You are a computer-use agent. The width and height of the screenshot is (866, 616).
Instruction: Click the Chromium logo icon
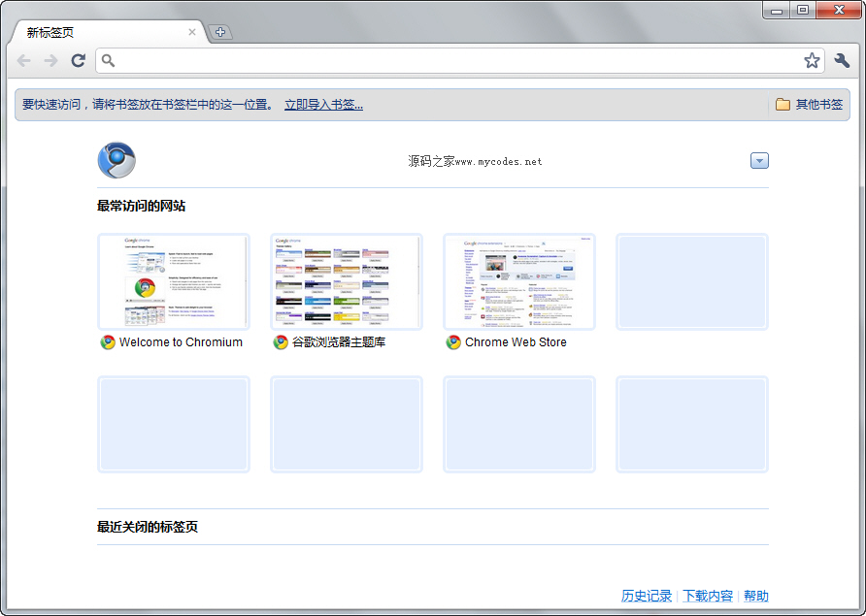click(117, 160)
